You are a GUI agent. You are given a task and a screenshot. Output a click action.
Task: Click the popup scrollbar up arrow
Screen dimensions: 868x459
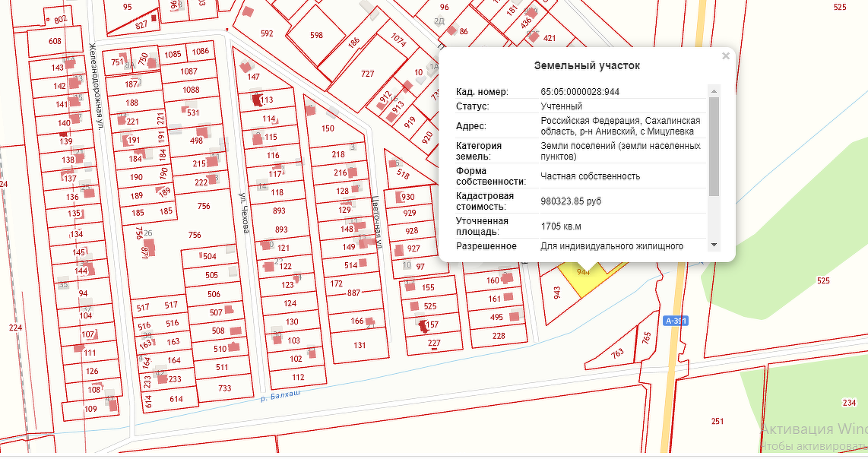click(x=714, y=91)
